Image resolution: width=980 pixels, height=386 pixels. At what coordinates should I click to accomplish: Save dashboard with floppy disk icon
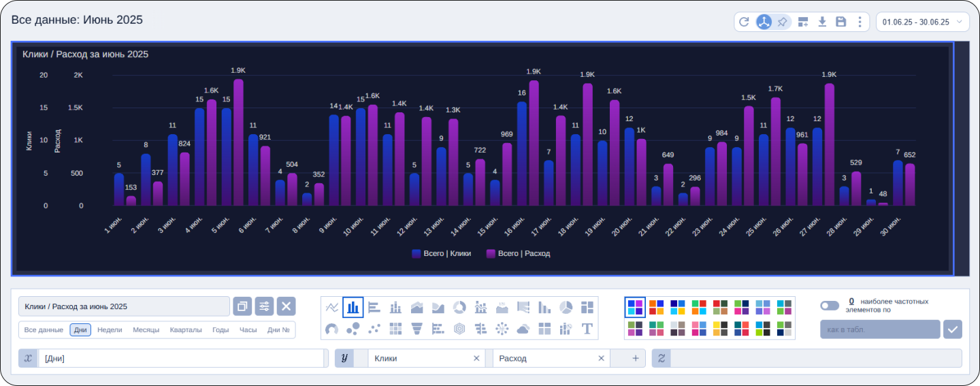[841, 22]
